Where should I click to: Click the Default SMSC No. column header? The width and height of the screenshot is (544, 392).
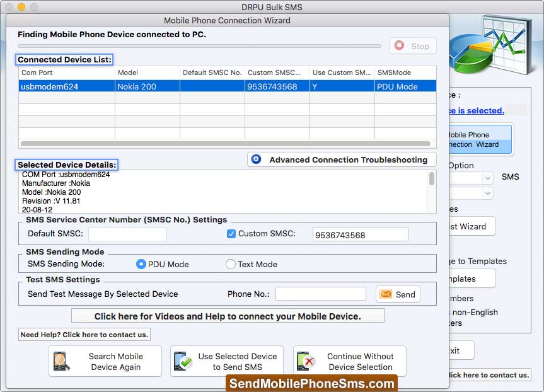pyautogui.click(x=212, y=72)
